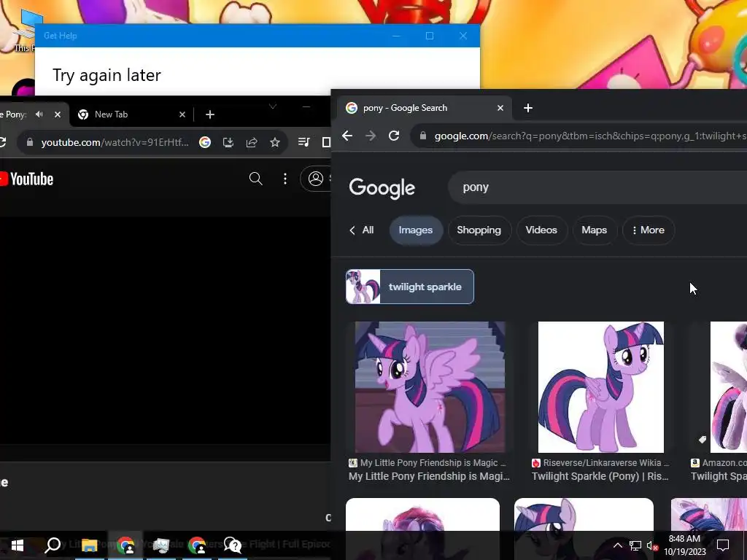Click Google icon in YouTube address bar
Viewport: 747px width, 560px height.
pyautogui.click(x=205, y=142)
